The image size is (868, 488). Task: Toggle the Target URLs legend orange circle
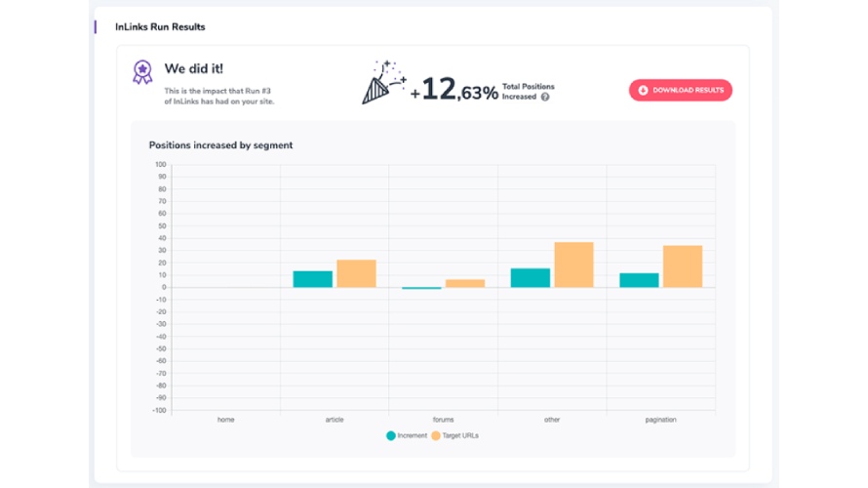(436, 436)
